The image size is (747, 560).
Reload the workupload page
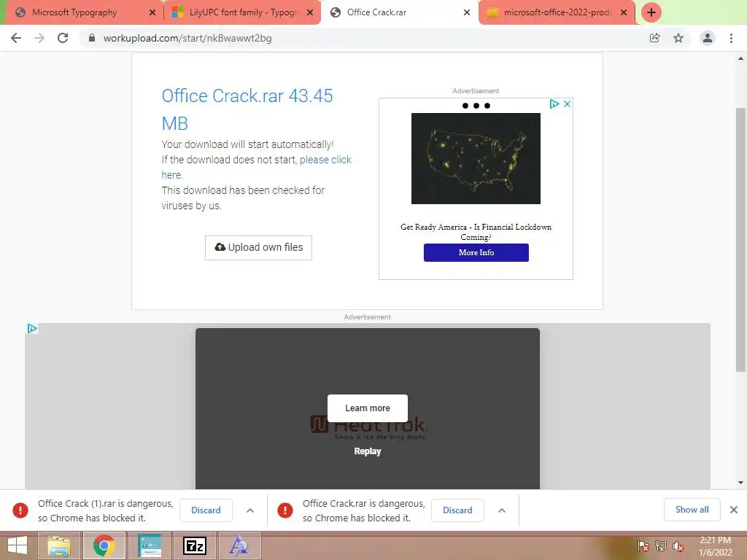tap(63, 38)
